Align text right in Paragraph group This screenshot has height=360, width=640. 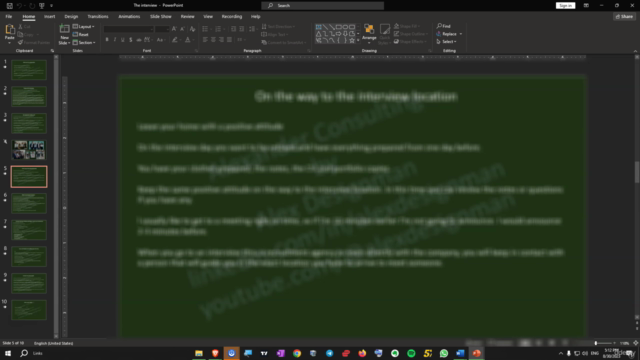221,40
